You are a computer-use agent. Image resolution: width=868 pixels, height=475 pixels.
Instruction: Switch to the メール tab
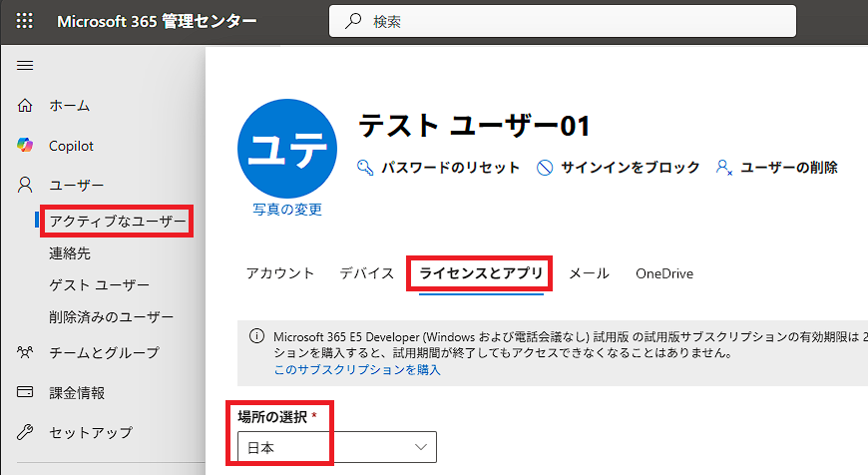pos(589,273)
